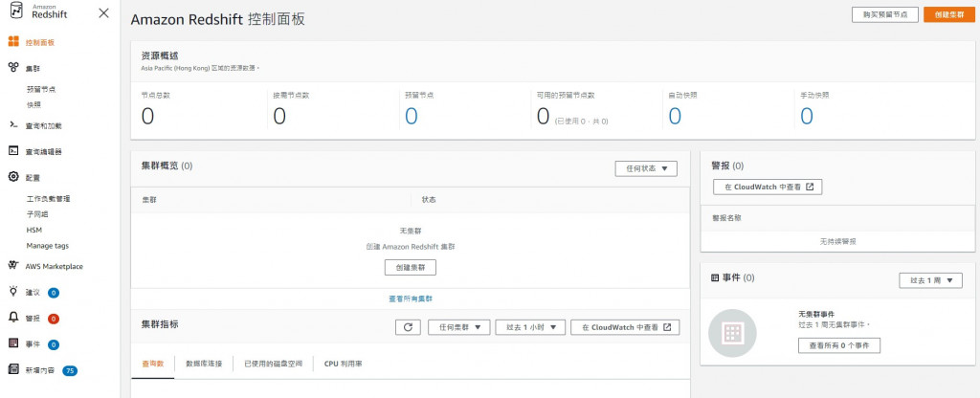Viewport: 980px width, 398px height.
Task: Click the 控制面板 dashboard grid icon
Action: [13, 42]
